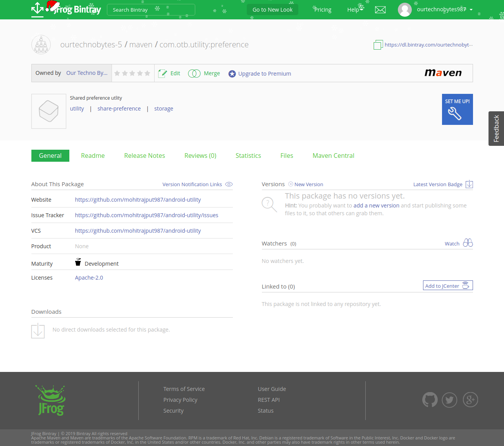
Task: Open the ourtechnobytes987 account dropdown
Action: pyautogui.click(x=445, y=9)
